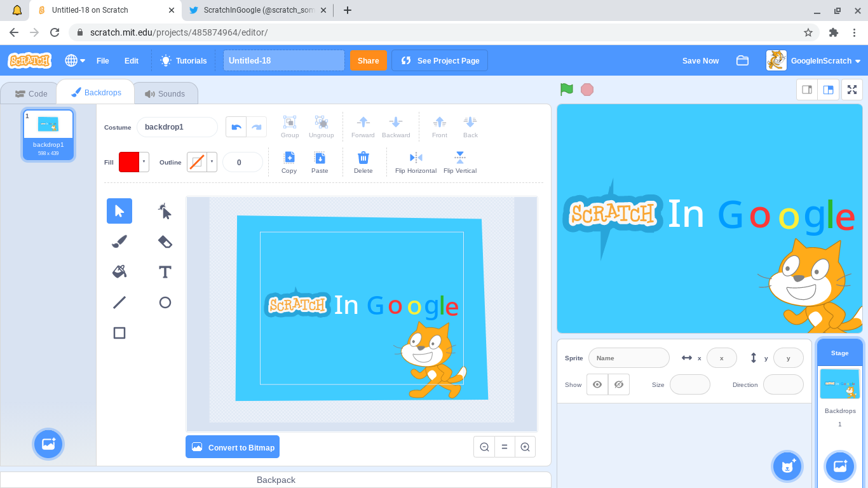Click Choose a Backdrop in the Stage panel
The width and height of the screenshot is (868, 488).
(x=840, y=466)
